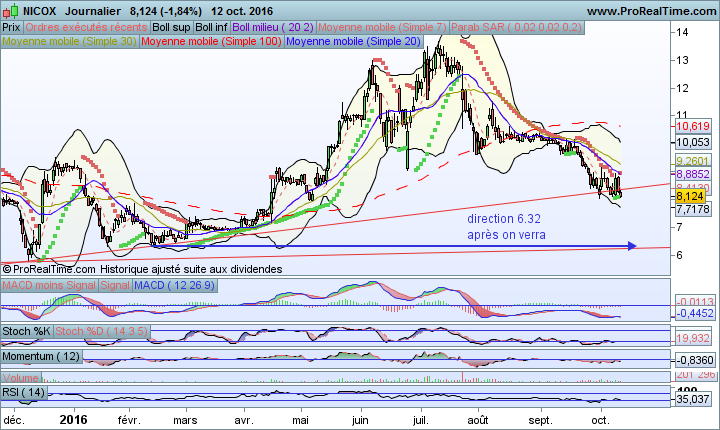
Task: Click the sept. month label on time axis
Action: 540,420
